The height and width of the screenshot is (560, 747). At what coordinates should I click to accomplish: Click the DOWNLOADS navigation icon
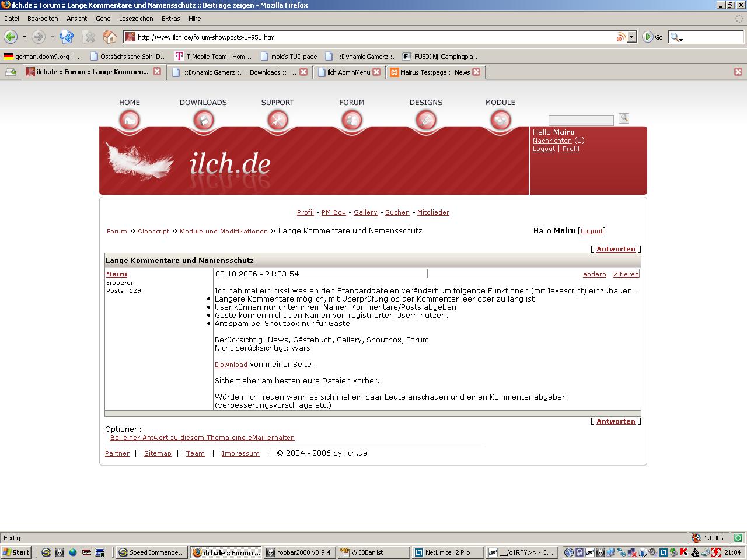pos(203,121)
